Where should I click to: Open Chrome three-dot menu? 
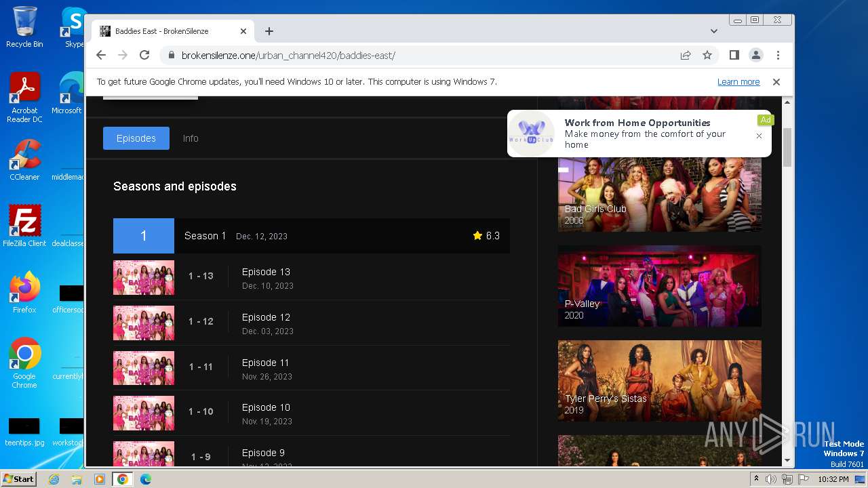click(778, 55)
